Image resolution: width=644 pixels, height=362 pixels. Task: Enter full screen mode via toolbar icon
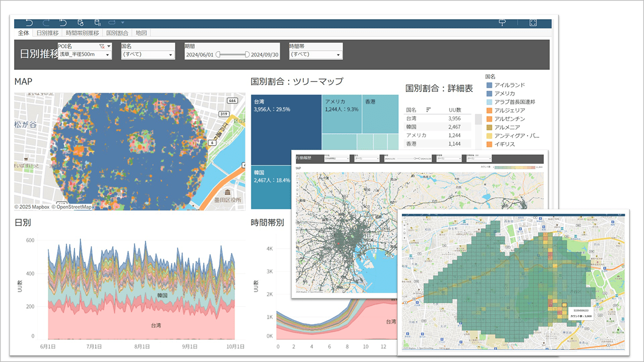[533, 23]
